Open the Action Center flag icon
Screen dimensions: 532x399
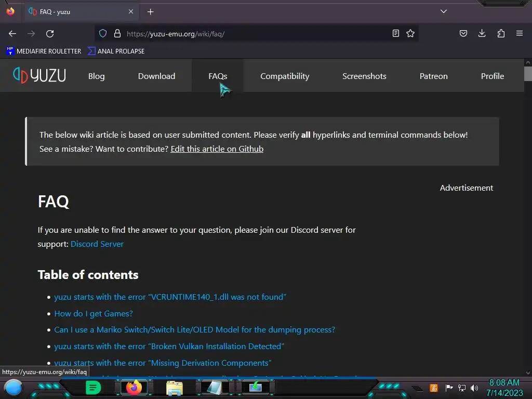(x=449, y=388)
